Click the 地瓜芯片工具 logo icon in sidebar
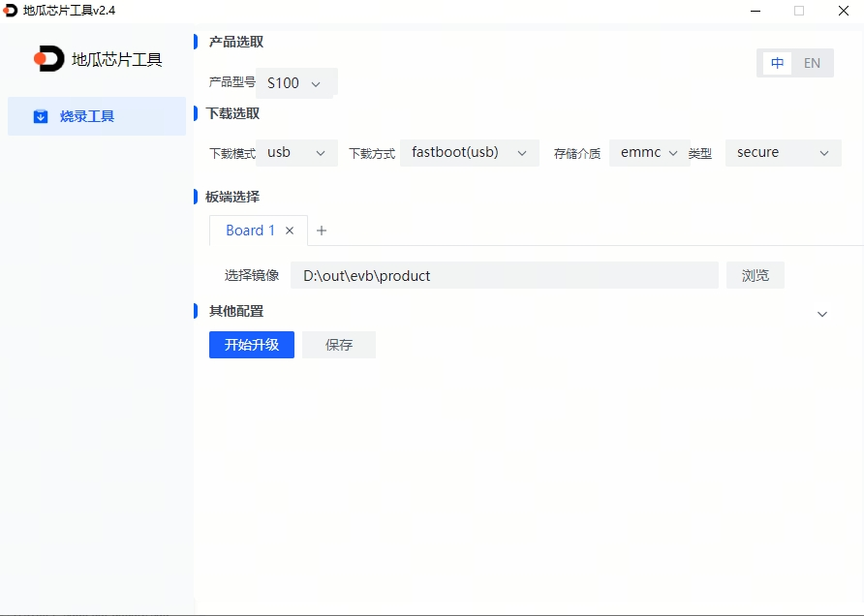Viewport: 864px width, 616px height. click(x=49, y=59)
